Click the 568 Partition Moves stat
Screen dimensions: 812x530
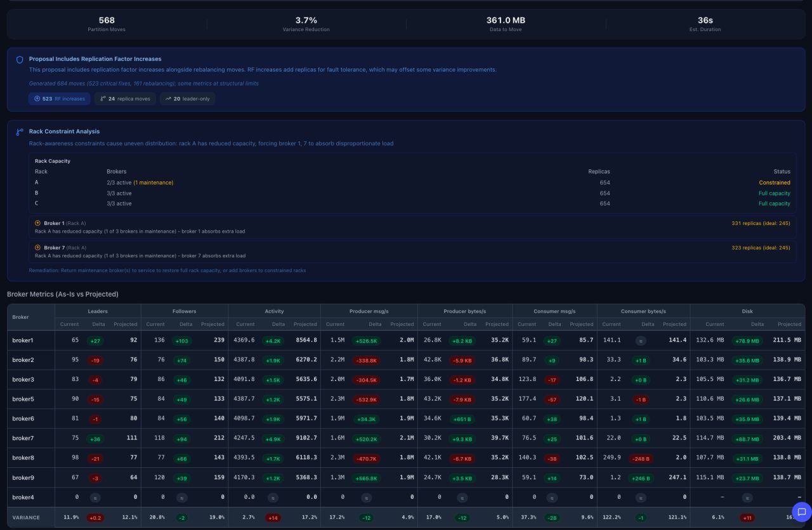(x=107, y=24)
